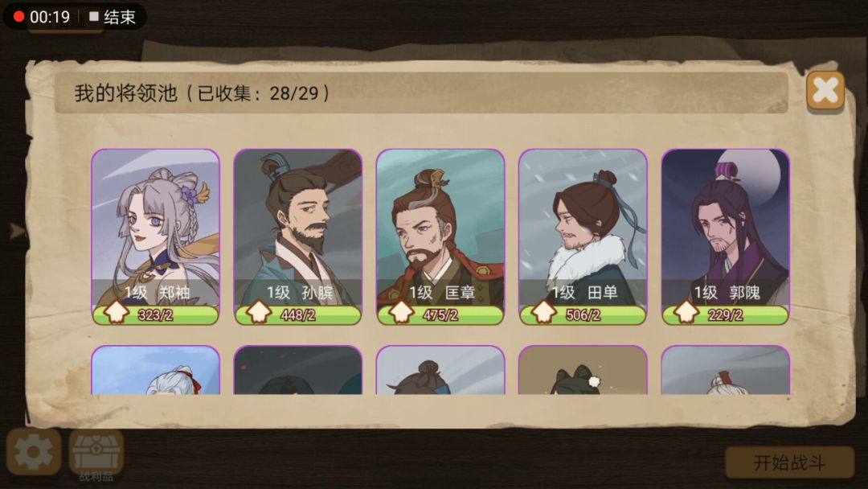Click upgrade arrow icon on 孙膑 card
This screenshot has height=489, width=868.
tap(259, 312)
